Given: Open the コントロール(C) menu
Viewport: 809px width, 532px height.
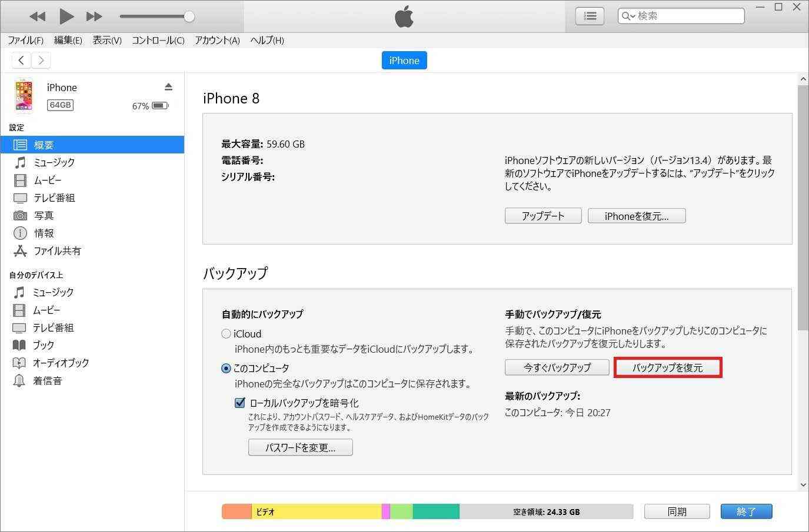Looking at the screenshot, I should click(x=158, y=40).
